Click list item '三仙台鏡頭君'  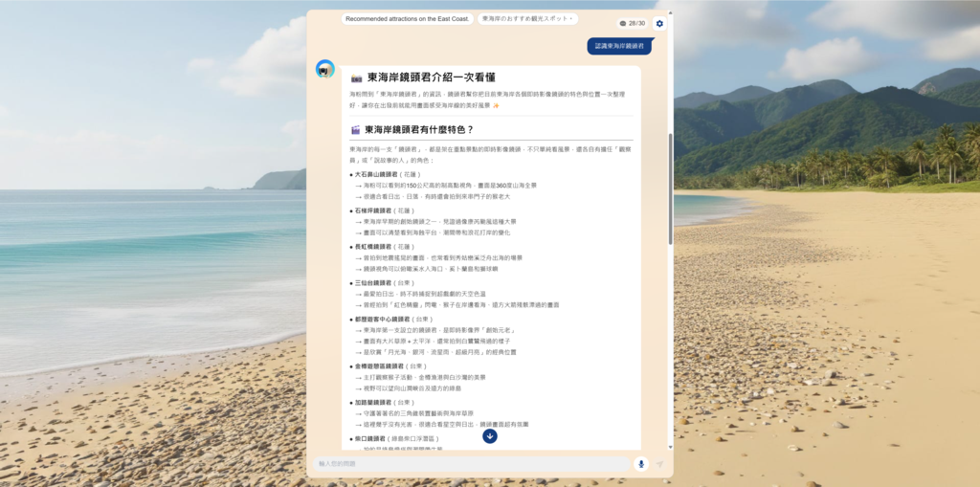372,282
